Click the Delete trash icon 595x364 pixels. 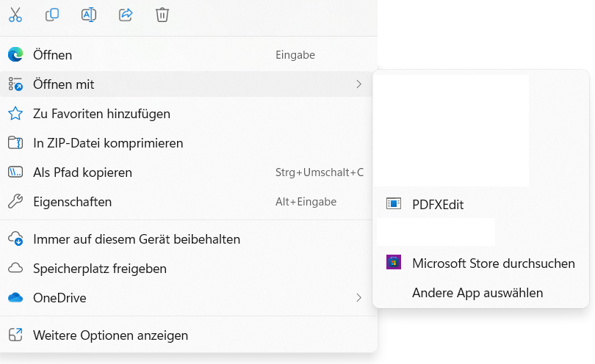coord(162,14)
